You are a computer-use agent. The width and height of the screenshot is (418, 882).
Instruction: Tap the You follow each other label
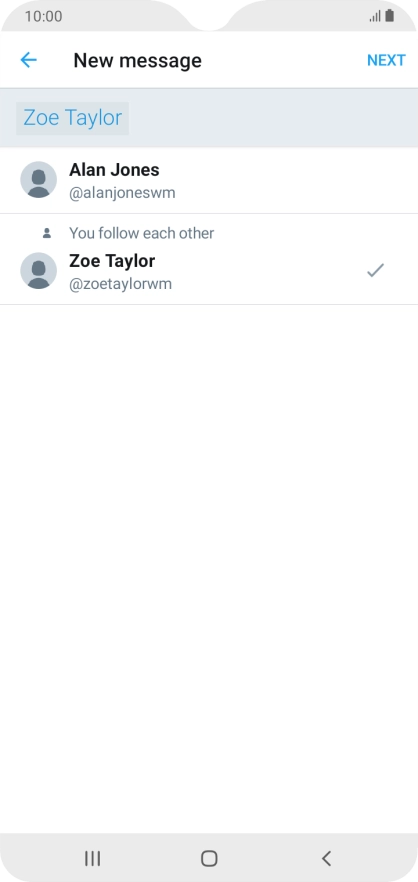pyautogui.click(x=141, y=233)
